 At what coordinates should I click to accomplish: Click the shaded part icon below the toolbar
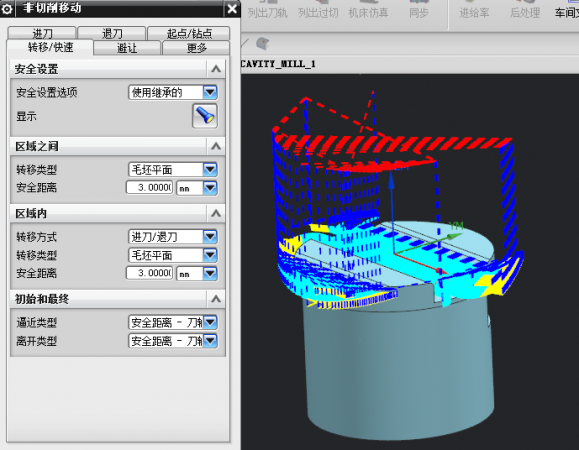click(x=263, y=44)
